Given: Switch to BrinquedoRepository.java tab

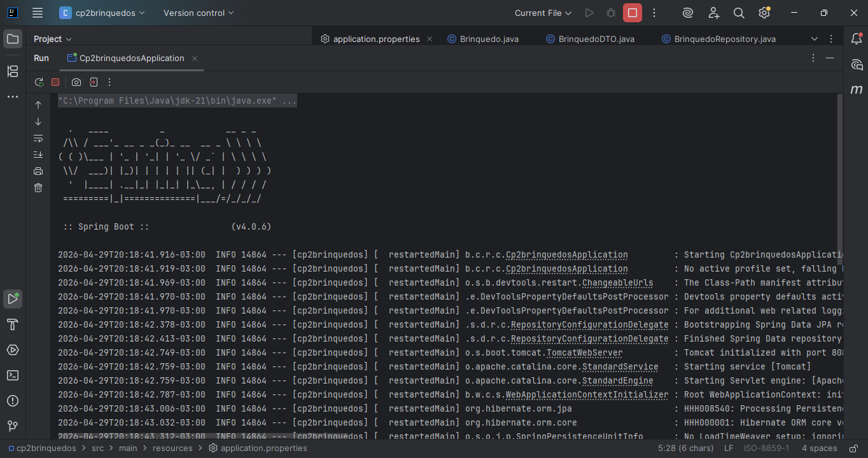Looking at the screenshot, I should point(718,39).
